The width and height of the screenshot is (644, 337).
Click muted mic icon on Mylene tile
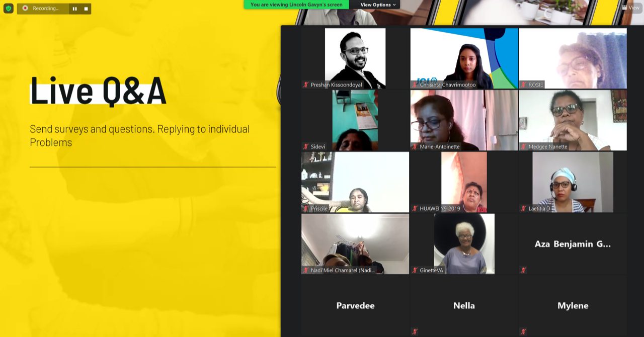point(523,331)
